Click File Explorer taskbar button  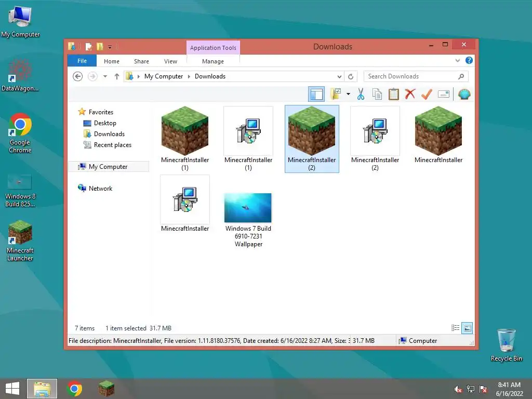[x=42, y=389]
